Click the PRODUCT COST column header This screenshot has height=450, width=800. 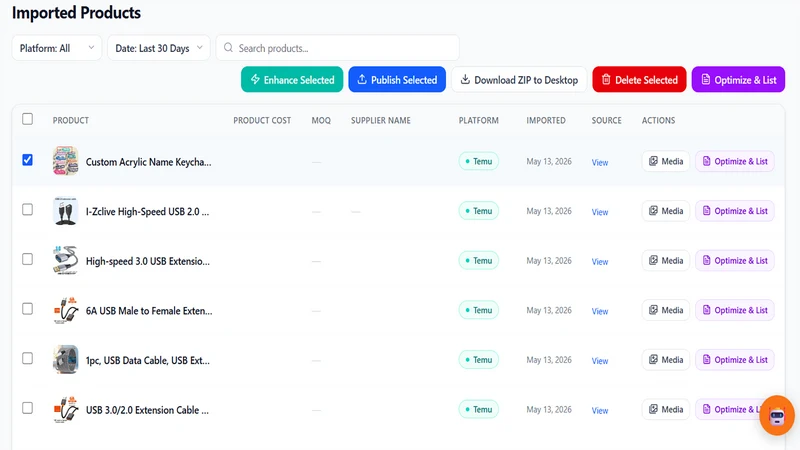pyautogui.click(x=262, y=120)
